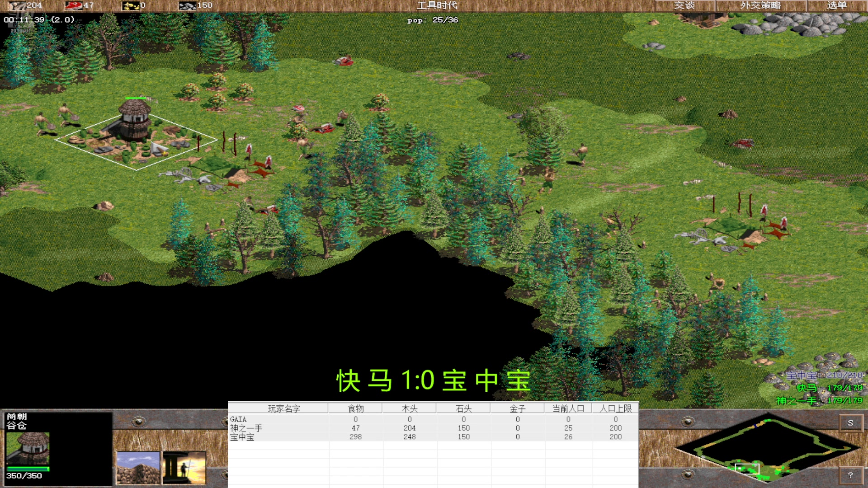Select the 神之一手 player row name
Screen dimensions: 868x488
[246, 428]
